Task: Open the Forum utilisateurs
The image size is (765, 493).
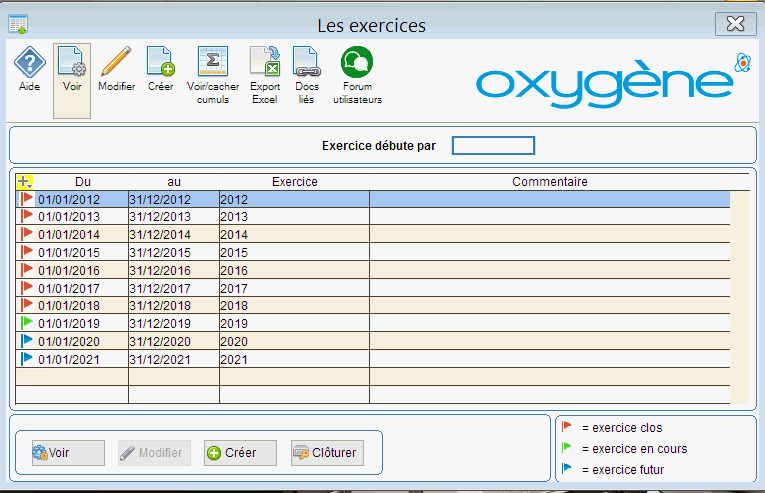Action: (357, 75)
